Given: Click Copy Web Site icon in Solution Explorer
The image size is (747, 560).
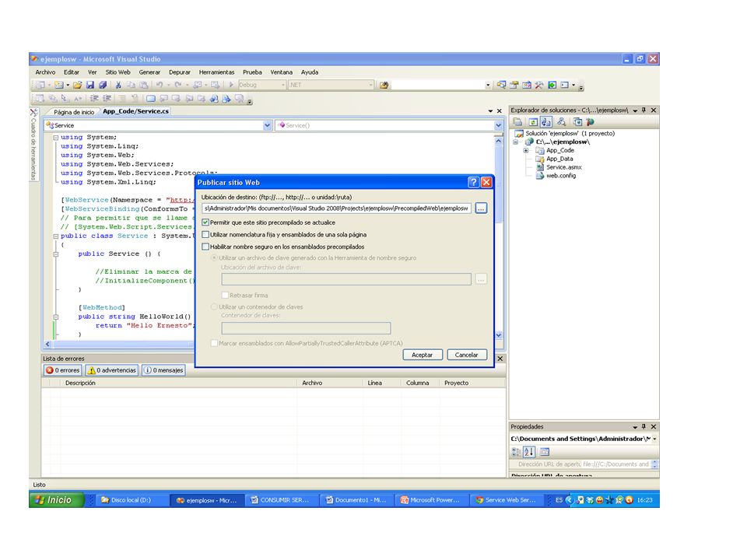Looking at the screenshot, I should pyautogui.click(x=577, y=122).
